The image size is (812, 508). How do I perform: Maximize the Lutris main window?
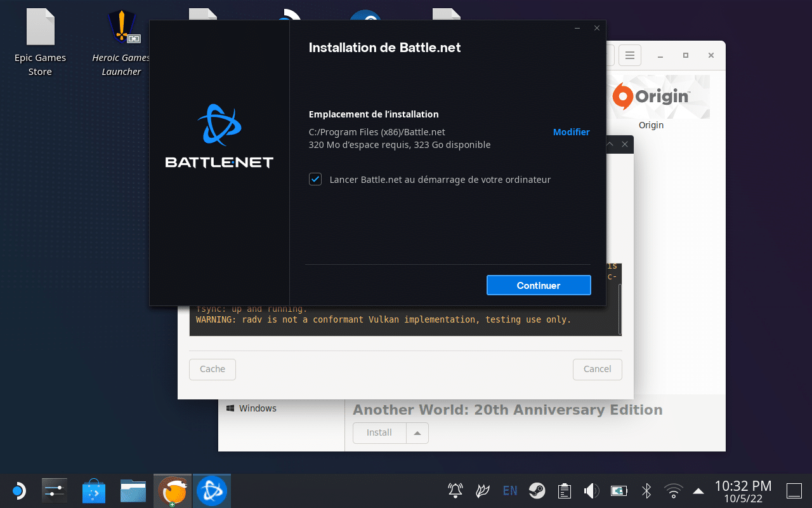point(686,56)
